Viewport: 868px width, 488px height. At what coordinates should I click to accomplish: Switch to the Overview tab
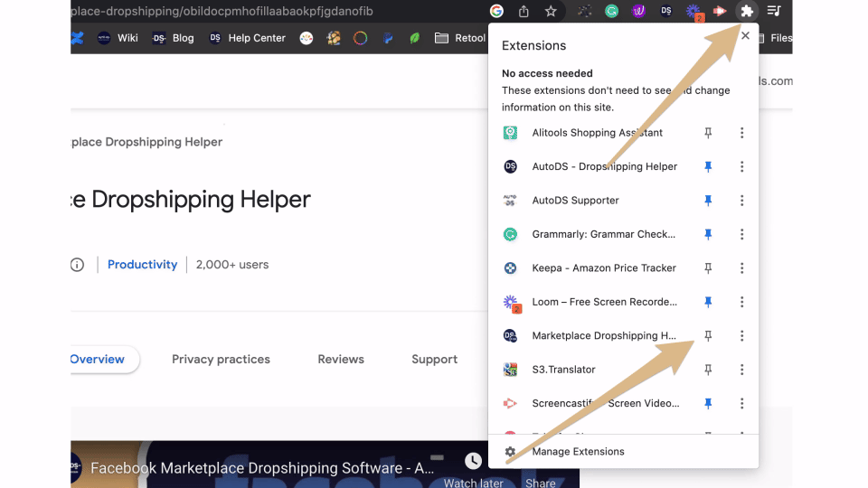point(98,359)
